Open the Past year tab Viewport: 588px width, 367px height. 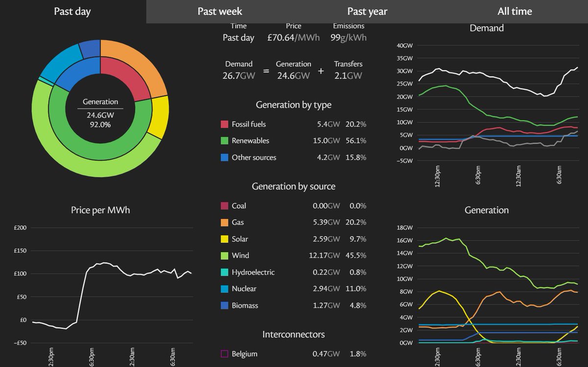[367, 11]
